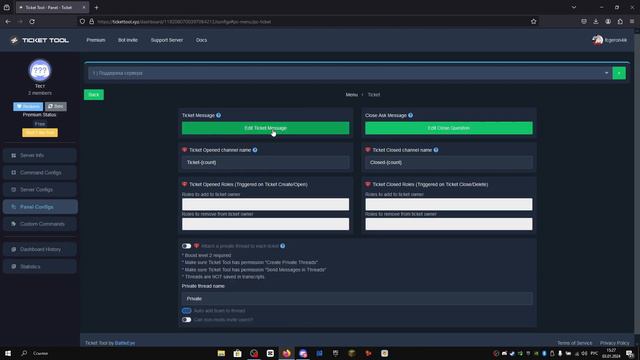The image size is (640, 360).
Task: Open the Docs nav link
Action: [x=201, y=40]
